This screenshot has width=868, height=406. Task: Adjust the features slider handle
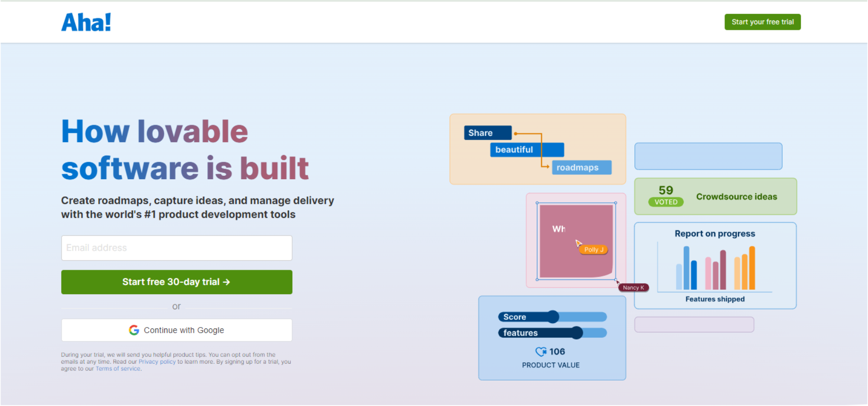(576, 333)
